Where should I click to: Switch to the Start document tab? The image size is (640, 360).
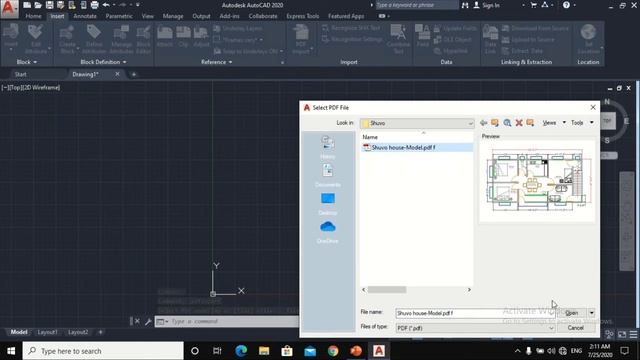(x=20, y=74)
